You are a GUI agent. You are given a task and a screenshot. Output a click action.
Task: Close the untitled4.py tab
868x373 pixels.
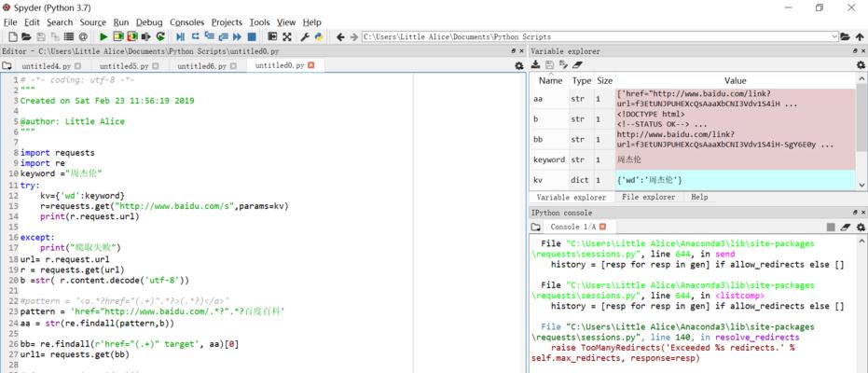tap(77, 66)
